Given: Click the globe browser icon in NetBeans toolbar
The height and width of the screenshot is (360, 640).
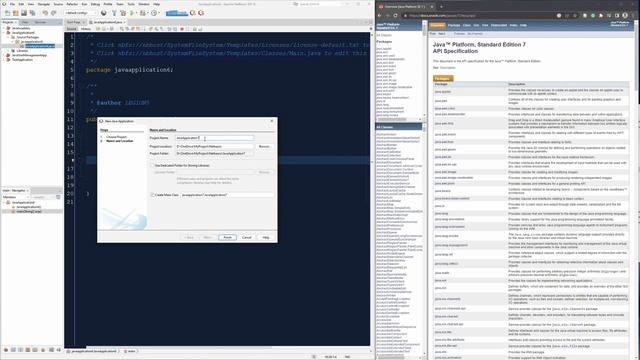Looking at the screenshot, I should [x=104, y=13].
